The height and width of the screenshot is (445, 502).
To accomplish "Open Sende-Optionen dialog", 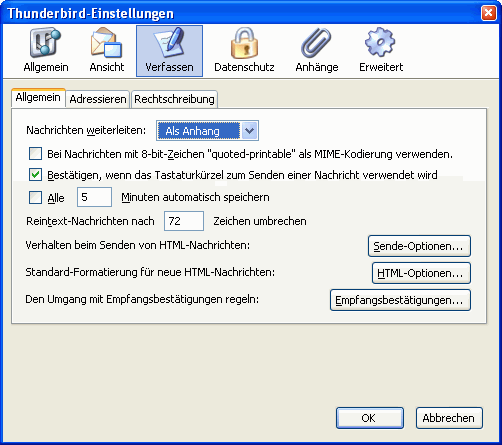I will [419, 246].
